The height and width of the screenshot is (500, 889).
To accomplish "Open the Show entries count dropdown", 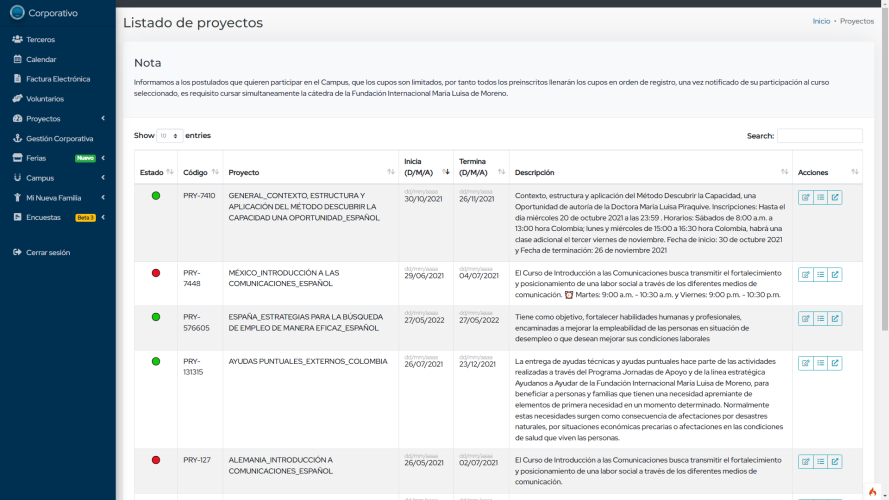I will pyautogui.click(x=169, y=135).
